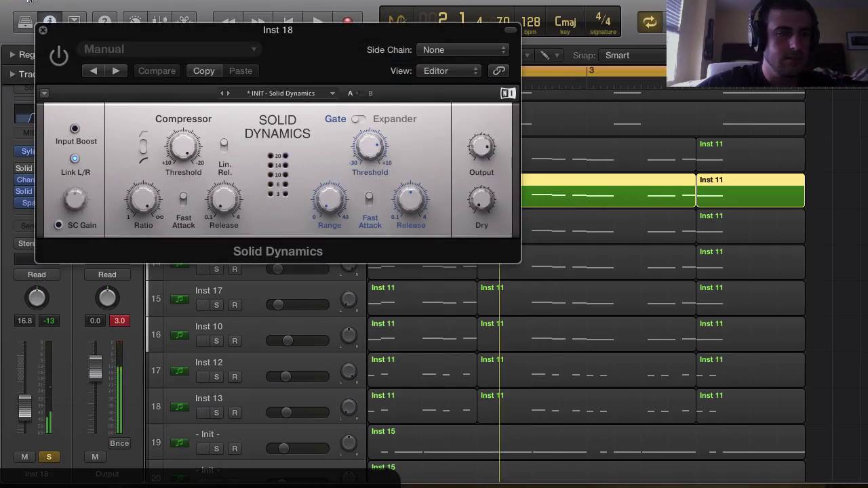Toggle the SC Gain enable button

(58, 225)
